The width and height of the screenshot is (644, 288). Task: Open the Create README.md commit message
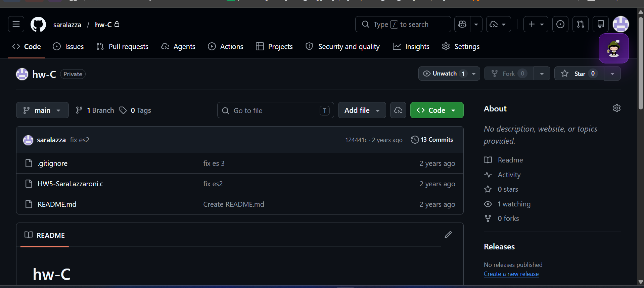pos(234,204)
